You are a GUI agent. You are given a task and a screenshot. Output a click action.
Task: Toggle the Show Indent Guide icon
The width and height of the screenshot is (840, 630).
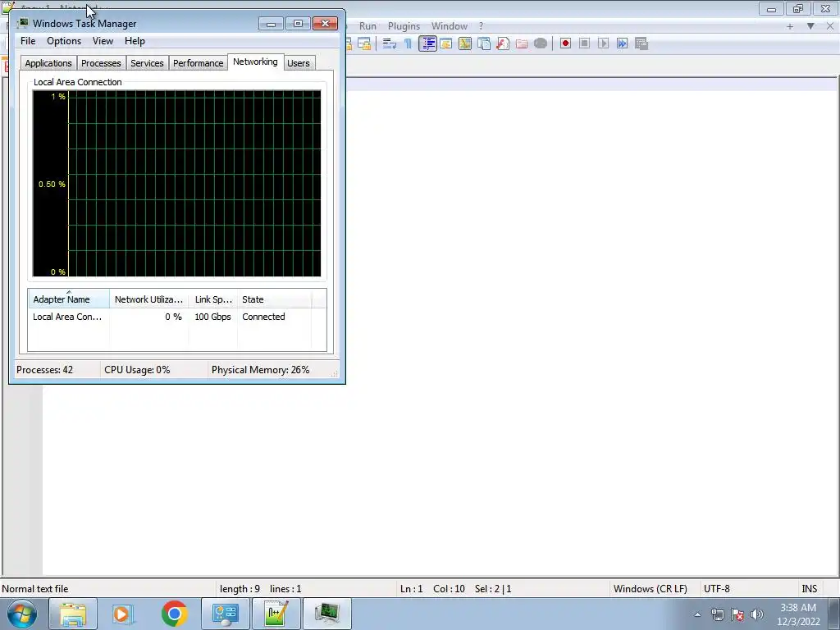pyautogui.click(x=427, y=43)
